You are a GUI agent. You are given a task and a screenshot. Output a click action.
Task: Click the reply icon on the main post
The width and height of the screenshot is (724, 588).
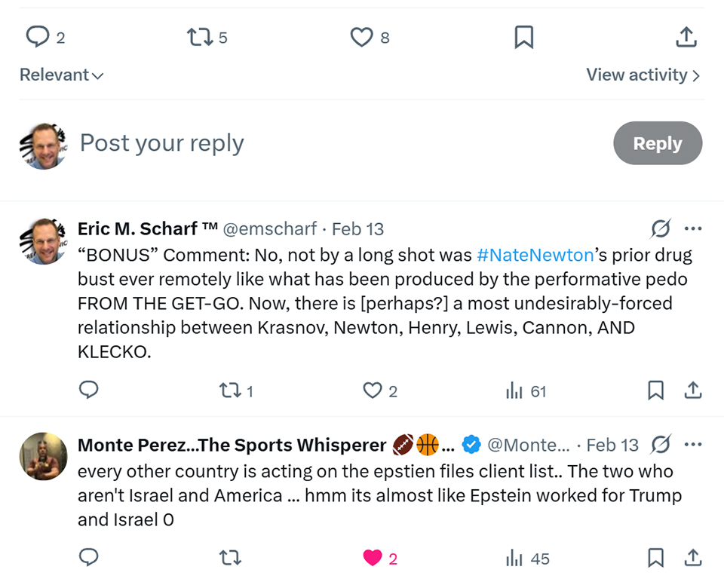pyautogui.click(x=38, y=37)
